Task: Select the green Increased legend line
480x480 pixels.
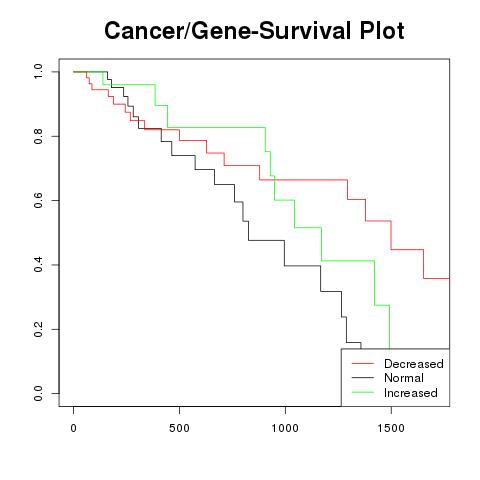Action: coord(363,392)
